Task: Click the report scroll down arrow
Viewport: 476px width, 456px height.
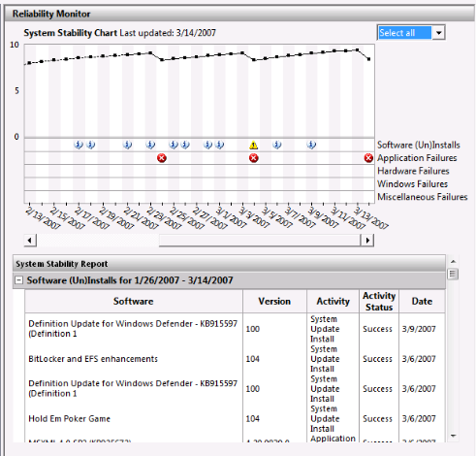Action: (x=453, y=436)
